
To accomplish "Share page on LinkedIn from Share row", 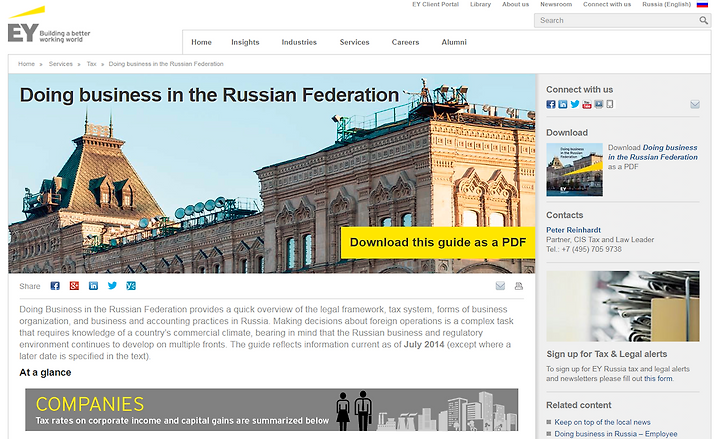I will pos(93,286).
